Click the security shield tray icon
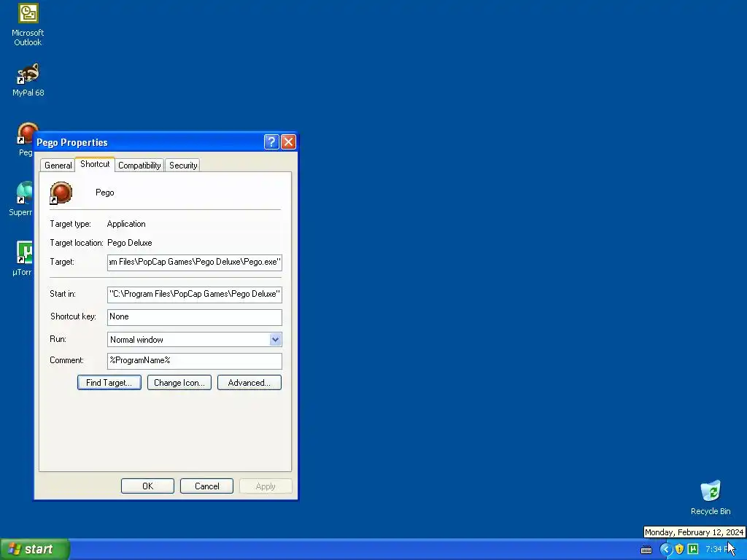Viewport: 747px width, 560px height. click(x=679, y=549)
